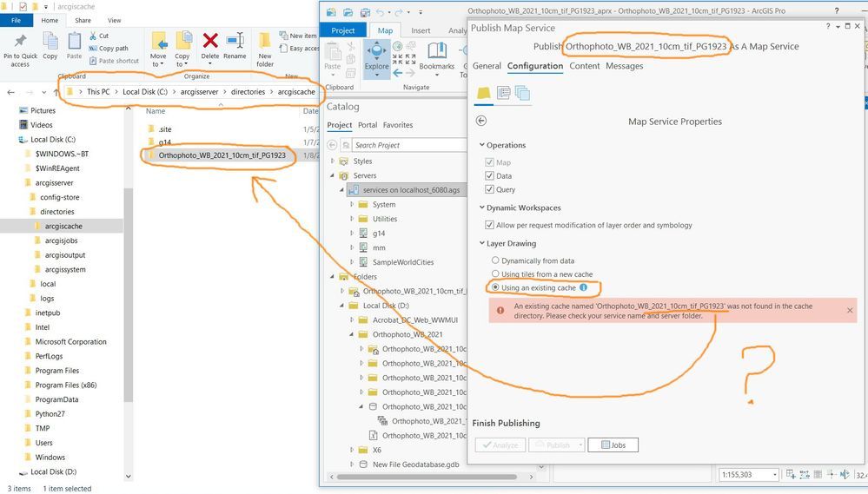
Task: Select Using tiles from a new cache
Action: pos(495,273)
